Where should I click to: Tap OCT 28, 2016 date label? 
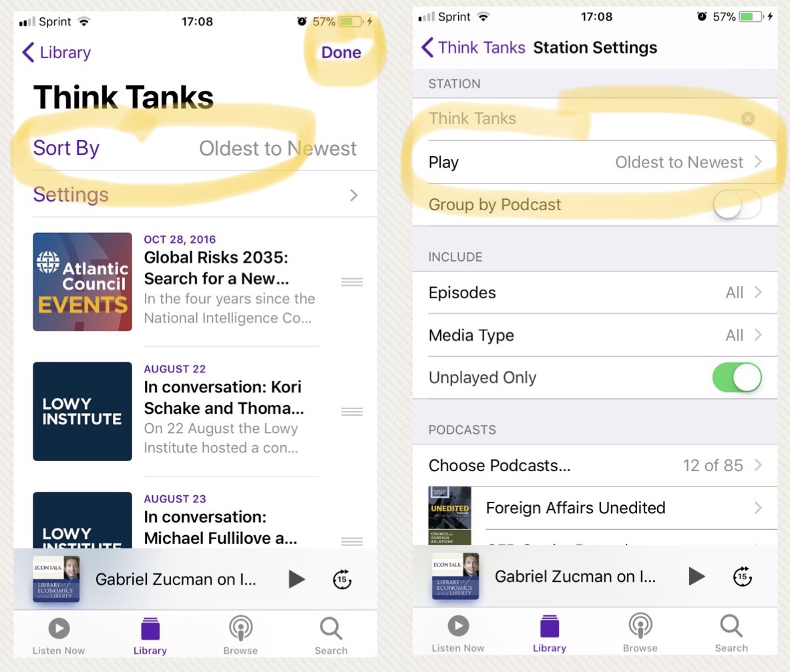click(180, 240)
